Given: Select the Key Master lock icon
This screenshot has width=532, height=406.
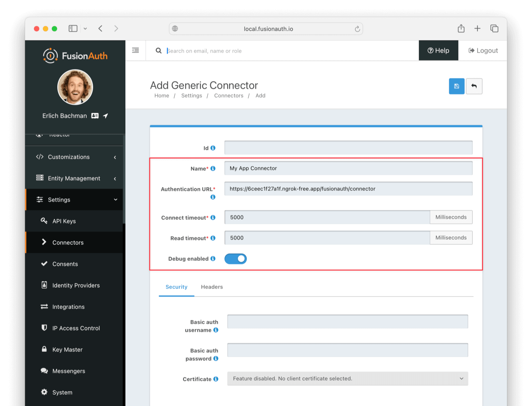Looking at the screenshot, I should pyautogui.click(x=44, y=349).
